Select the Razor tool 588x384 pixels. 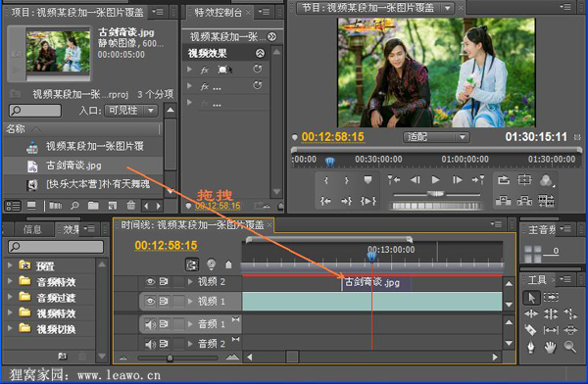point(530,330)
